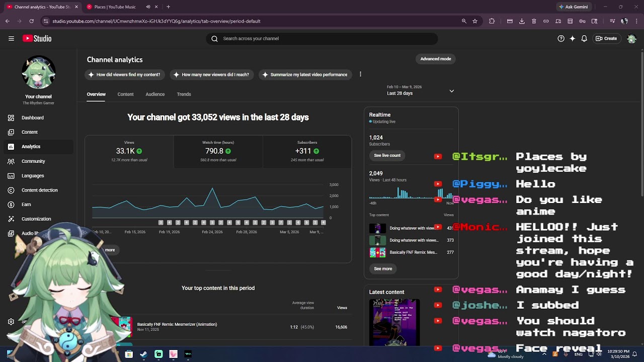Click the trash can extension icon
Viewport: 644px width, 362px height.
[x=534, y=21]
